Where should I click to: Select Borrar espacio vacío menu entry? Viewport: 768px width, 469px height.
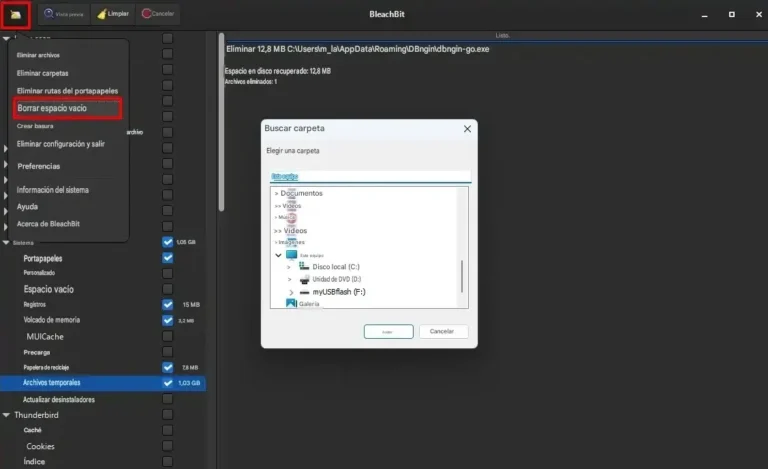click(x=68, y=108)
